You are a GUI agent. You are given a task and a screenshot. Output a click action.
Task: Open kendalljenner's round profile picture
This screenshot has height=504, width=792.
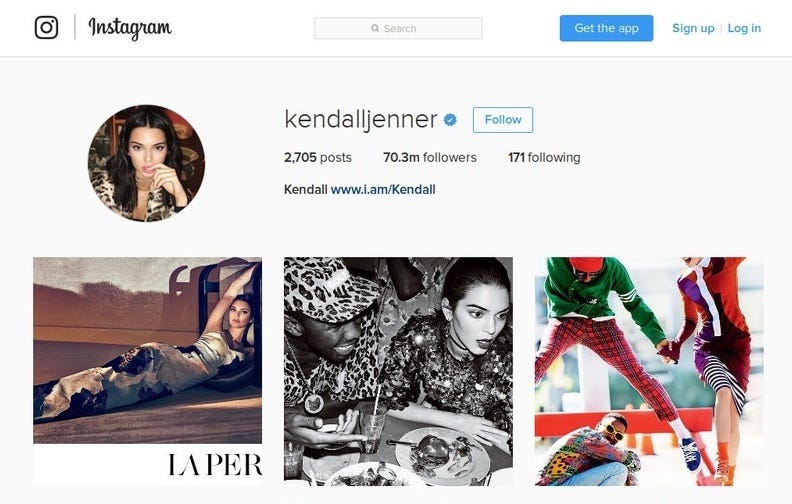146,163
